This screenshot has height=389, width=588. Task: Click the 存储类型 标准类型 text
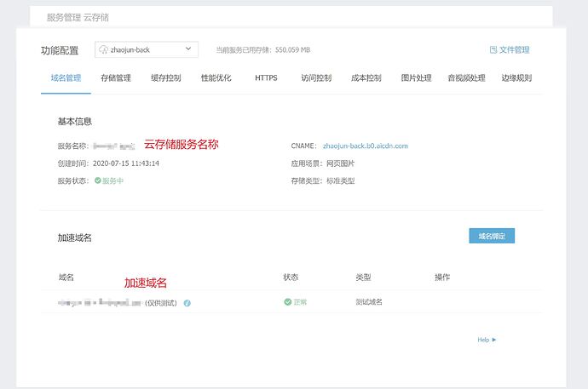(x=322, y=180)
